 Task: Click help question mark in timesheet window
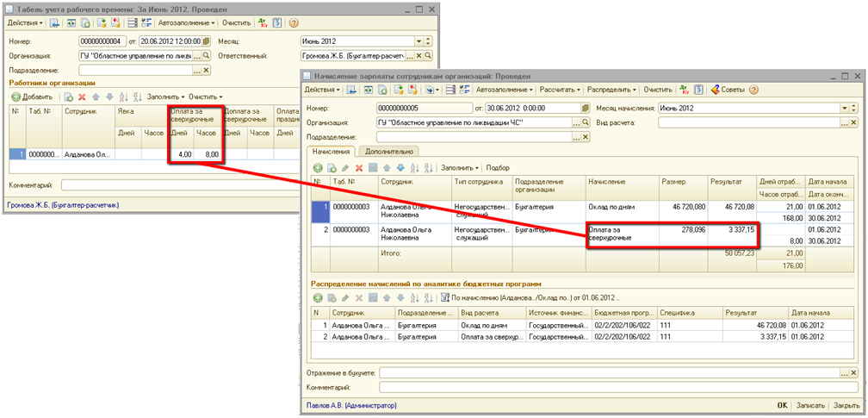(x=294, y=23)
